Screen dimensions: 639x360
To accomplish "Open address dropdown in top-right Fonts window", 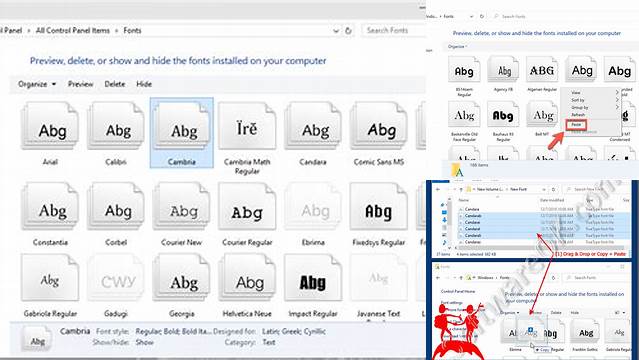I will 472,16.
